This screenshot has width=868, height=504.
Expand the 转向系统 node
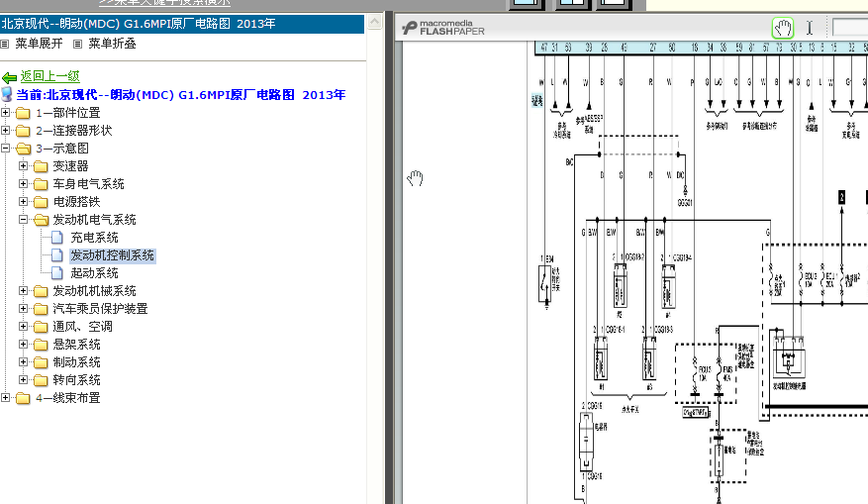pyautogui.click(x=23, y=379)
